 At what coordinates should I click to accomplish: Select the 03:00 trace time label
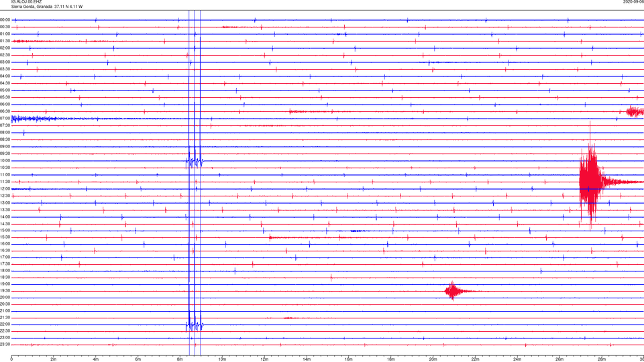[x=5, y=62]
